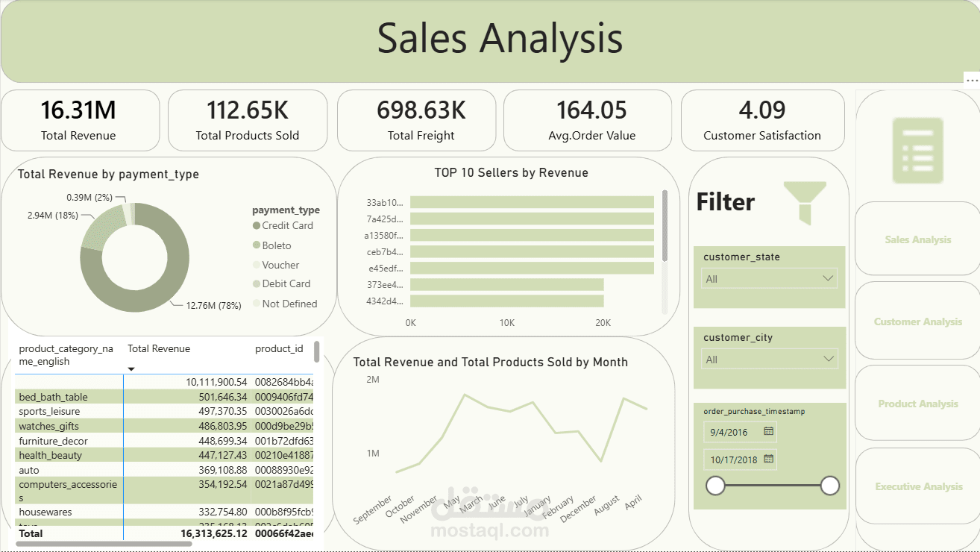Select the sports_leisure row
This screenshot has width=980, height=552.
click(x=164, y=411)
